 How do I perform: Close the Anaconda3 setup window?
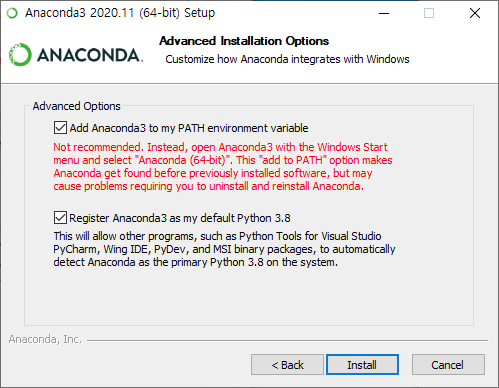pos(475,13)
